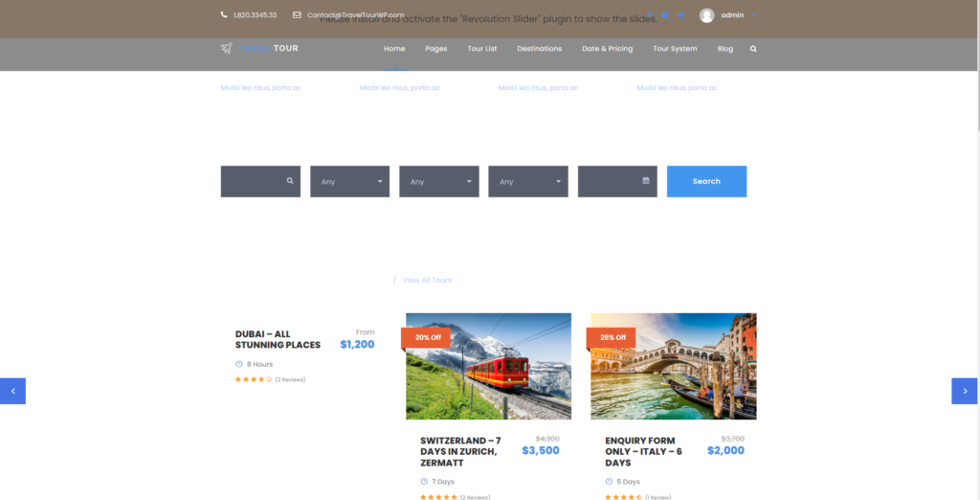Open the Destinations menu item
This screenshot has height=500, width=980.
(539, 49)
